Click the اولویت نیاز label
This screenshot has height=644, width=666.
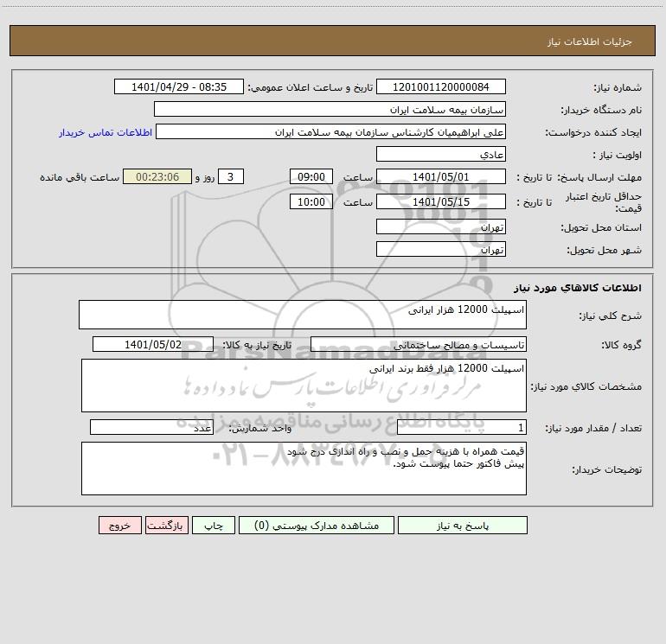click(618, 156)
